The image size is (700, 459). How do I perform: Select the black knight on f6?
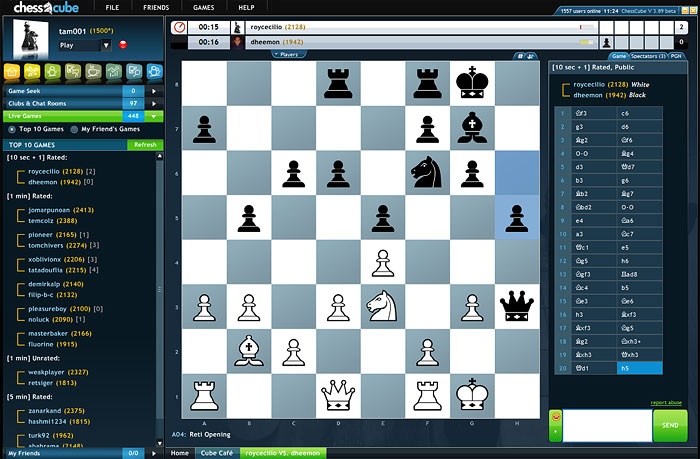click(x=427, y=172)
